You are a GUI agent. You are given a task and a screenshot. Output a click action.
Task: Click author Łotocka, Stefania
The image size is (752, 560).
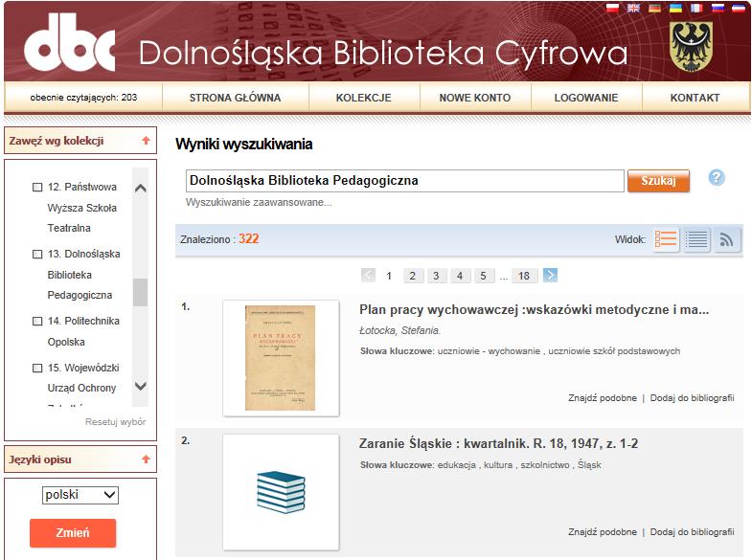click(x=399, y=330)
